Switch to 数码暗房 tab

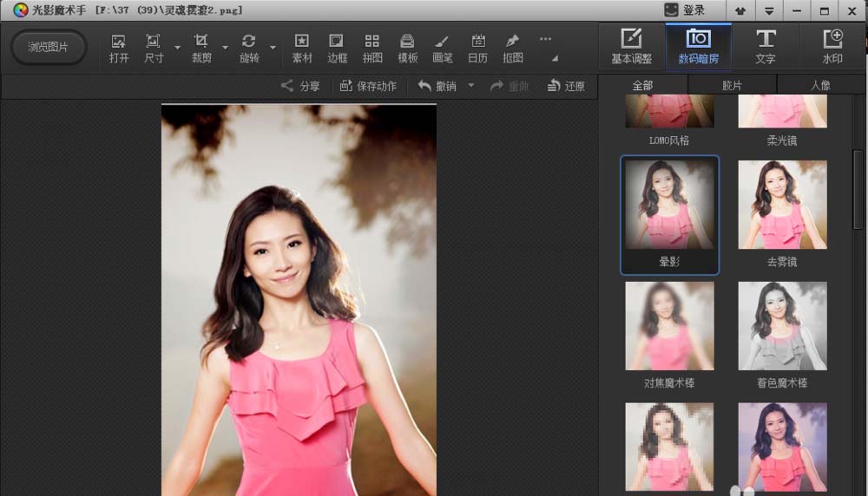(698, 47)
